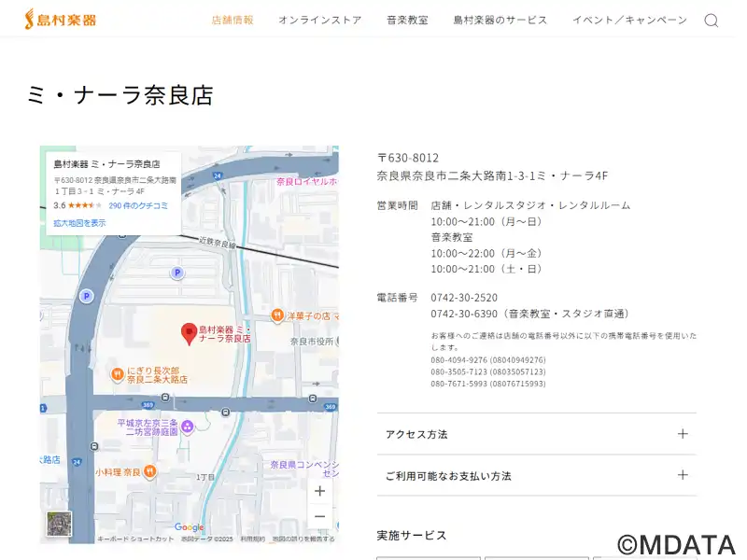Click phone number 0742-30-2520
The image size is (747, 560).
(464, 298)
